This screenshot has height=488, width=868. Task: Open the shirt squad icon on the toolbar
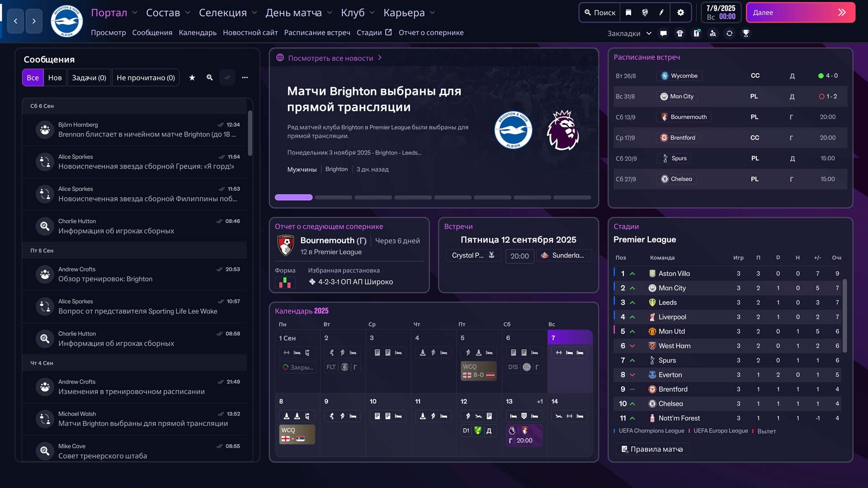680,33
